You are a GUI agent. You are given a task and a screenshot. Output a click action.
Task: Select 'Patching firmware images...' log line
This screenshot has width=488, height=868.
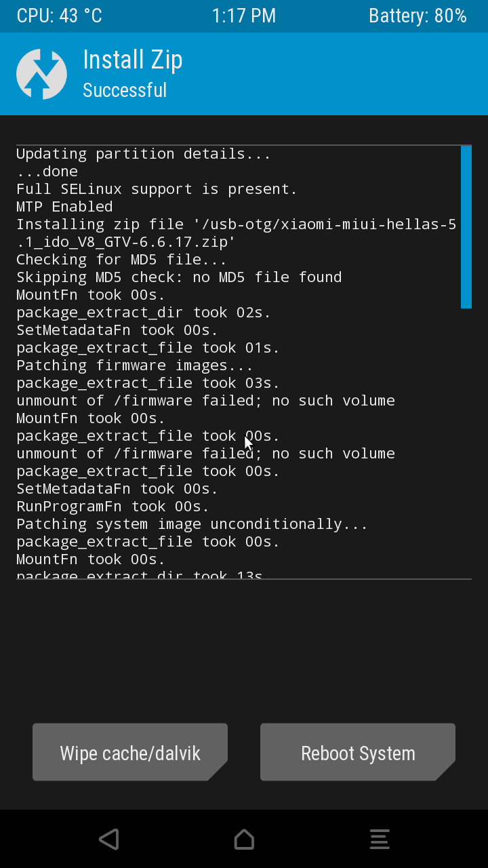coord(134,366)
